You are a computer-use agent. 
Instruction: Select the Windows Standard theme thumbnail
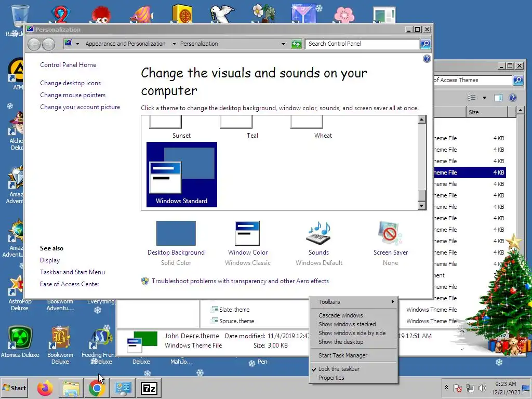coord(181,175)
